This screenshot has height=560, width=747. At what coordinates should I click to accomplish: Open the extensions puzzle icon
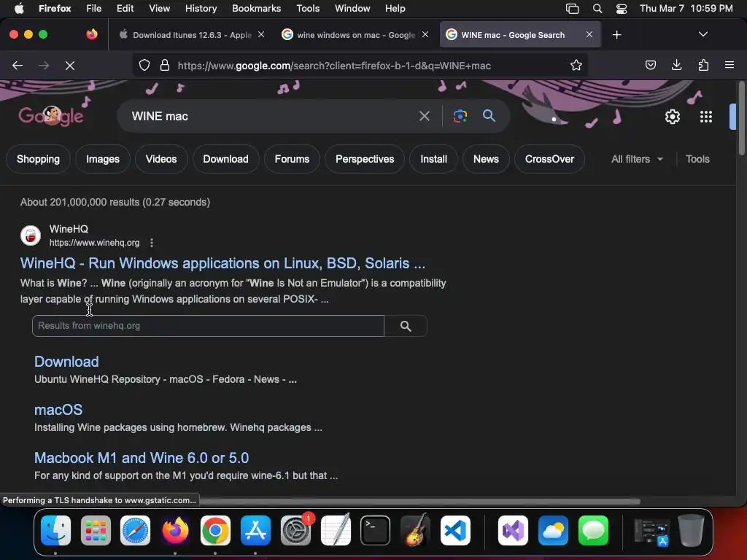click(x=703, y=65)
